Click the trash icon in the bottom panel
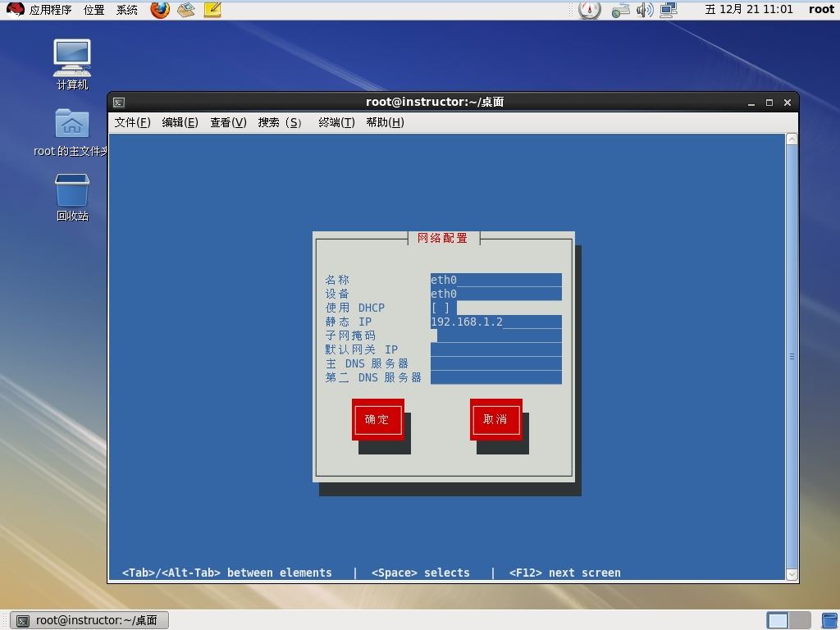Image resolution: width=840 pixels, height=630 pixels. (x=829, y=620)
